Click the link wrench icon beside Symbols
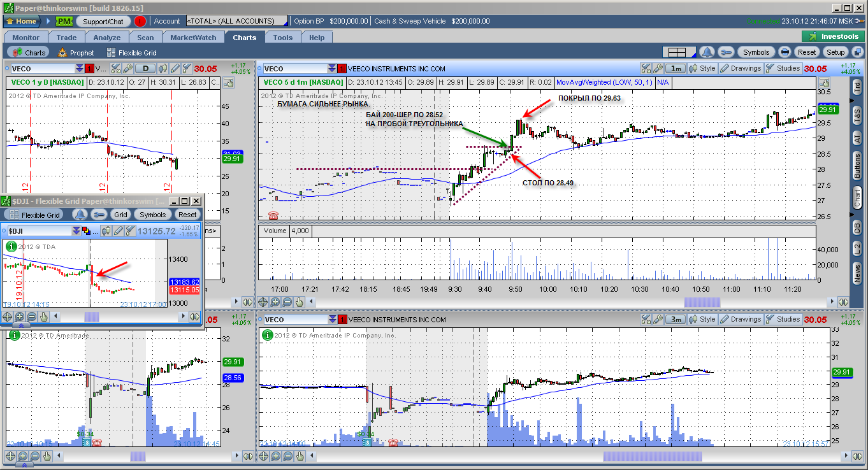 725,52
